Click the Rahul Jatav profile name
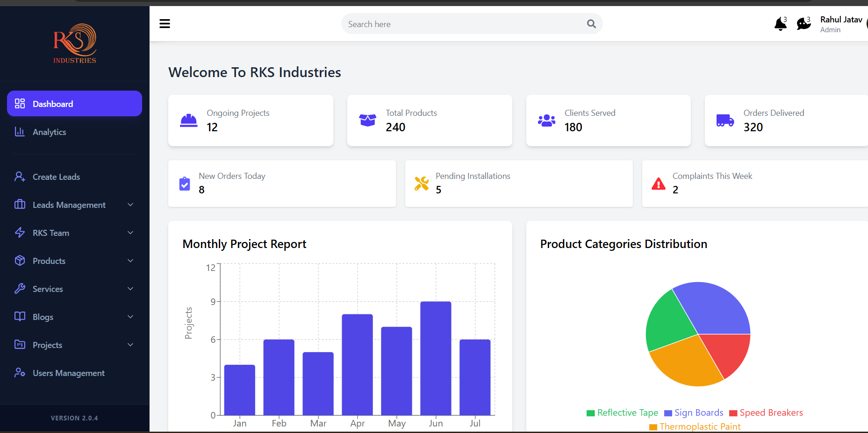The image size is (868, 433). pos(841,20)
